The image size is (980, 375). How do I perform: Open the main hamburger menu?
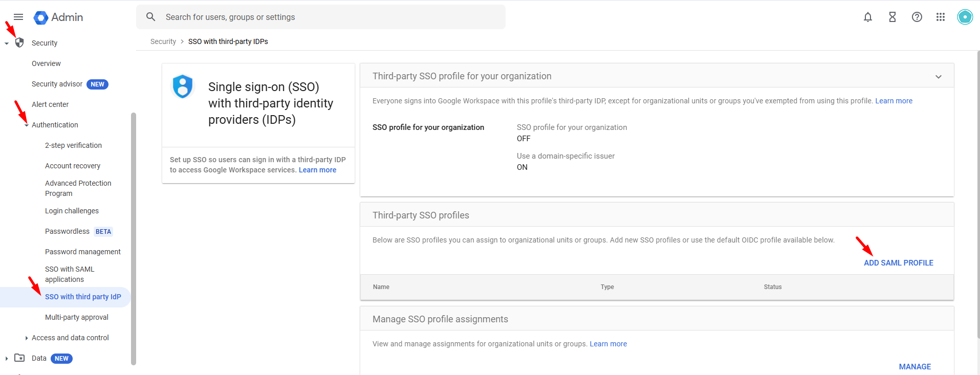(18, 17)
